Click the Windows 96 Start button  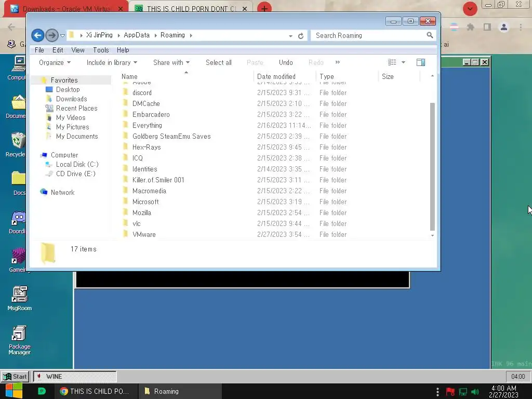coord(15,376)
